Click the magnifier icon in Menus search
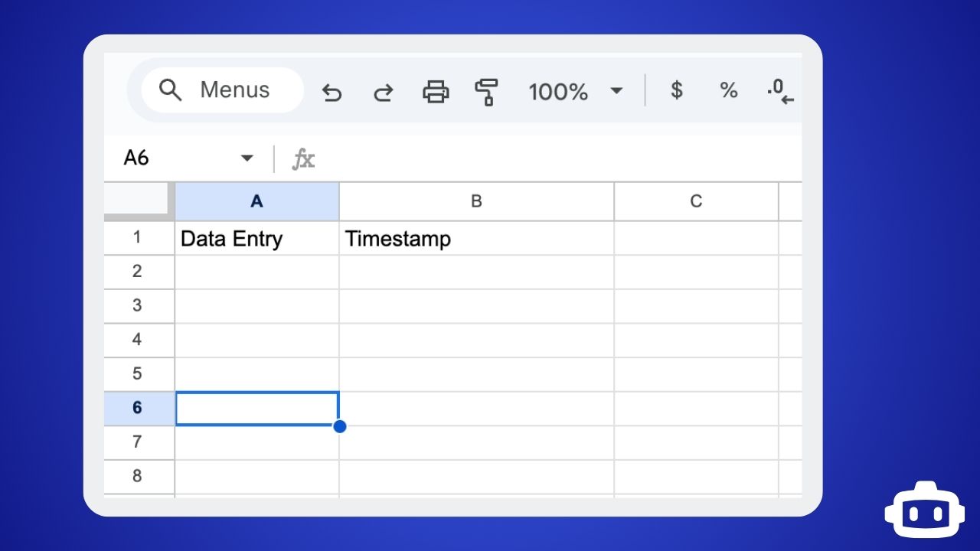The width and height of the screenshot is (980, 551). (170, 90)
